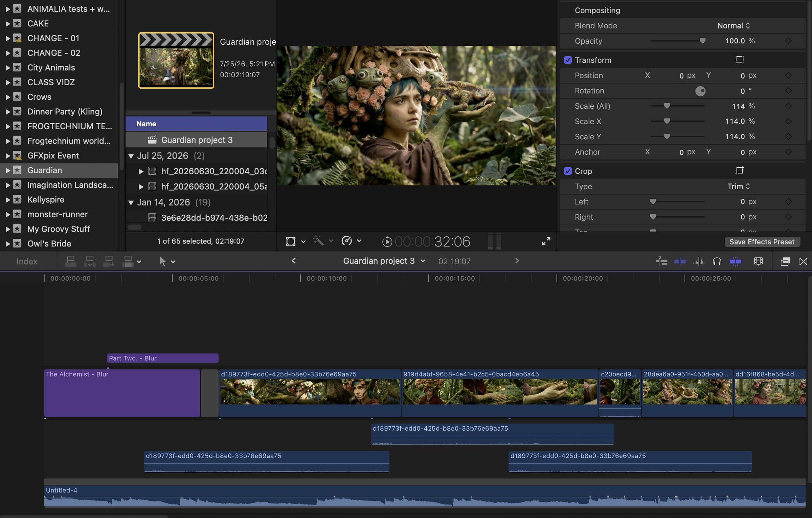Select the Guardian project 3 list row
The width and height of the screenshot is (812, 518).
pos(196,140)
